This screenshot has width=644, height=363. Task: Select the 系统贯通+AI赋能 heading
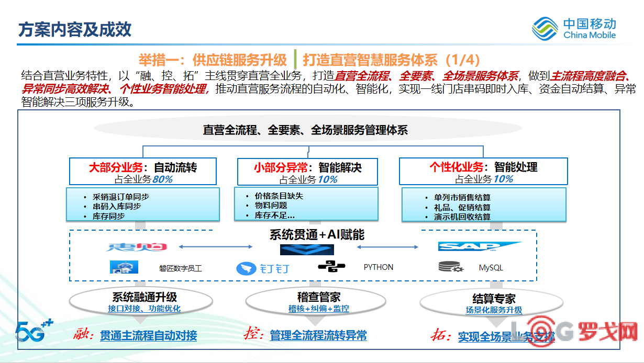[317, 234]
